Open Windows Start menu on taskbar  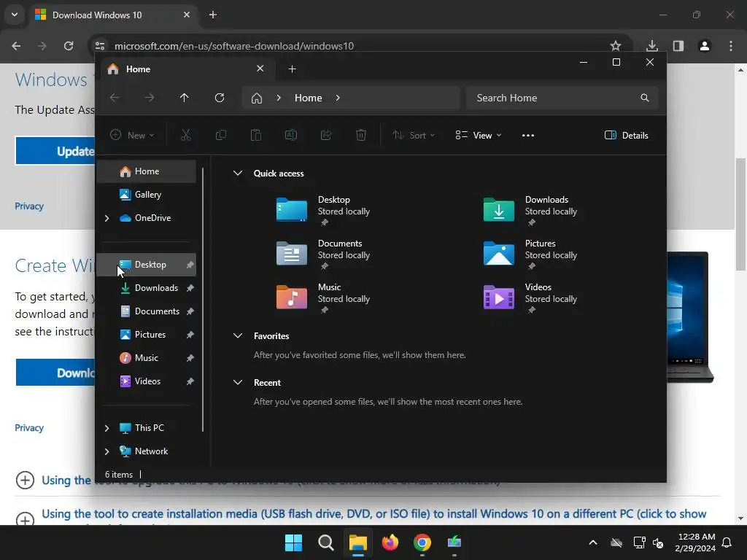point(293,542)
